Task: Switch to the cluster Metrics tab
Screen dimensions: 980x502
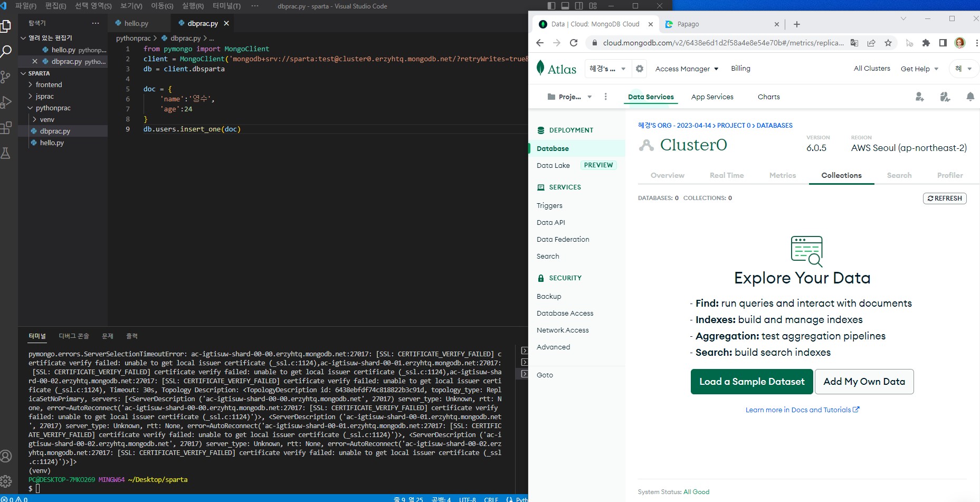Action: (782, 175)
